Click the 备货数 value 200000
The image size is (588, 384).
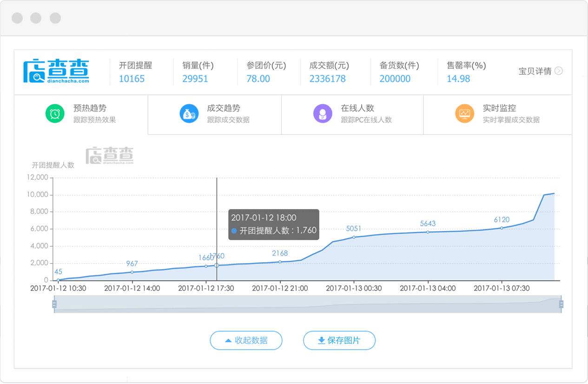coord(395,79)
